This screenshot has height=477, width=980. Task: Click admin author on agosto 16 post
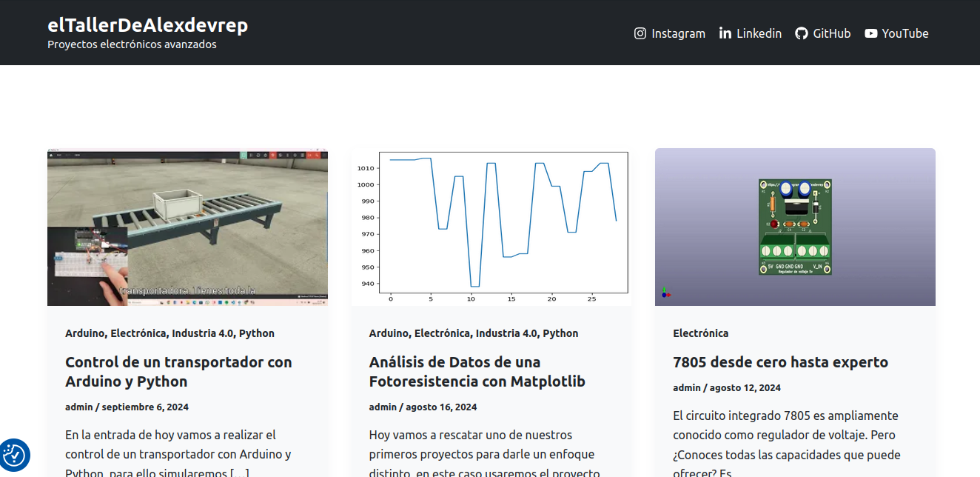[x=383, y=407]
